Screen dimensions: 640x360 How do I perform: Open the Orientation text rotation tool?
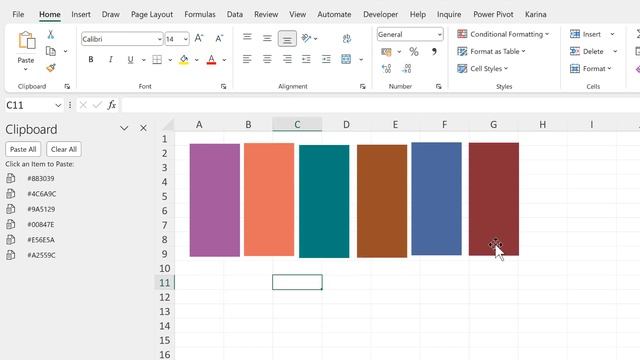pyautogui.click(x=306, y=38)
